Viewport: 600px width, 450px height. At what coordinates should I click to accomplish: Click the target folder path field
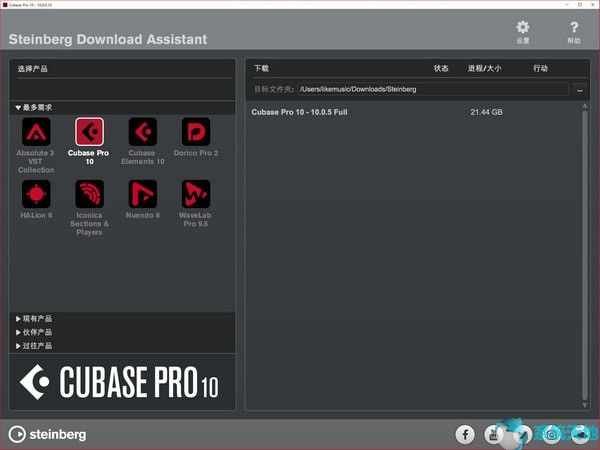[x=433, y=89]
